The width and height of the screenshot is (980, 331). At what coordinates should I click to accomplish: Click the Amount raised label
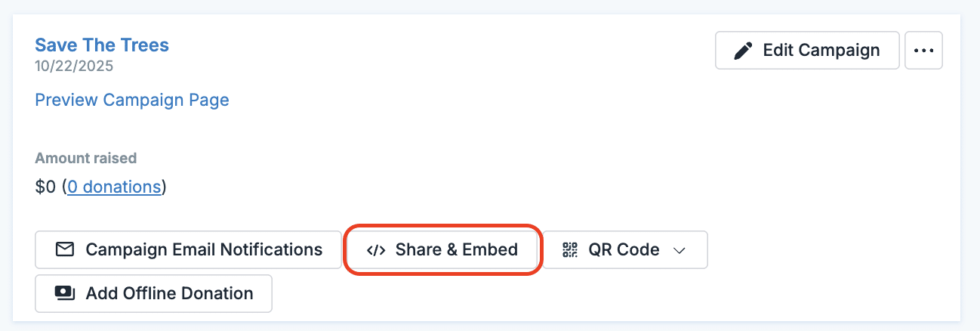pyautogui.click(x=85, y=159)
